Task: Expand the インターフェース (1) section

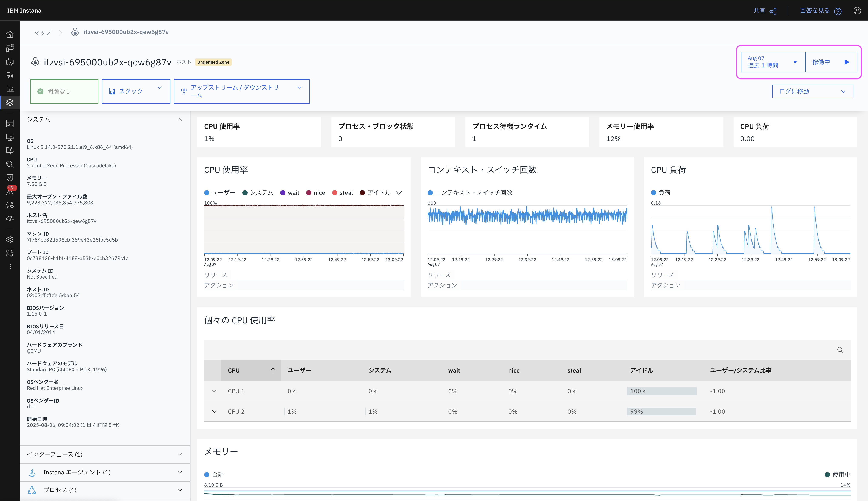Action: [x=105, y=454]
